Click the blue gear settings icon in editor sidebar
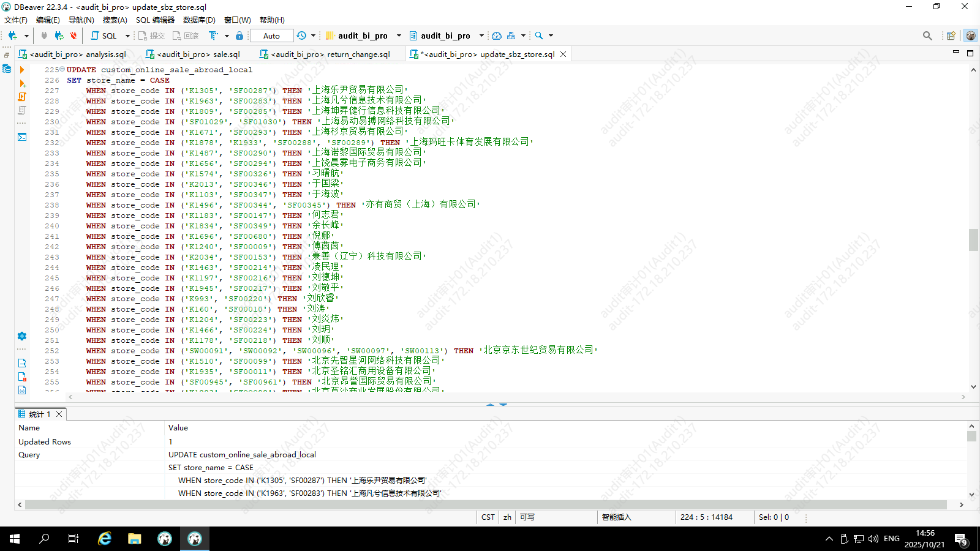Viewport: 980px width, 551px height. pos(22,336)
